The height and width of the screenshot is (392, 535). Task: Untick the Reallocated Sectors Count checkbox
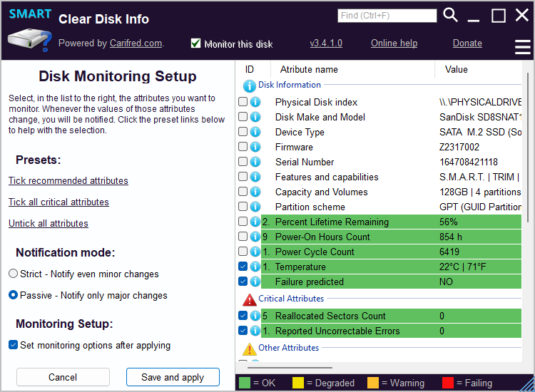coord(243,316)
